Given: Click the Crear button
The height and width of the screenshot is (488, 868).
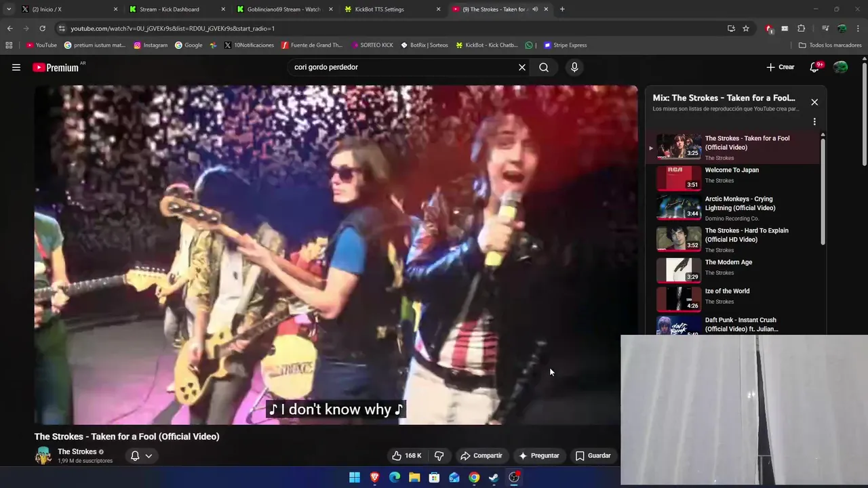Looking at the screenshot, I should click(x=780, y=67).
